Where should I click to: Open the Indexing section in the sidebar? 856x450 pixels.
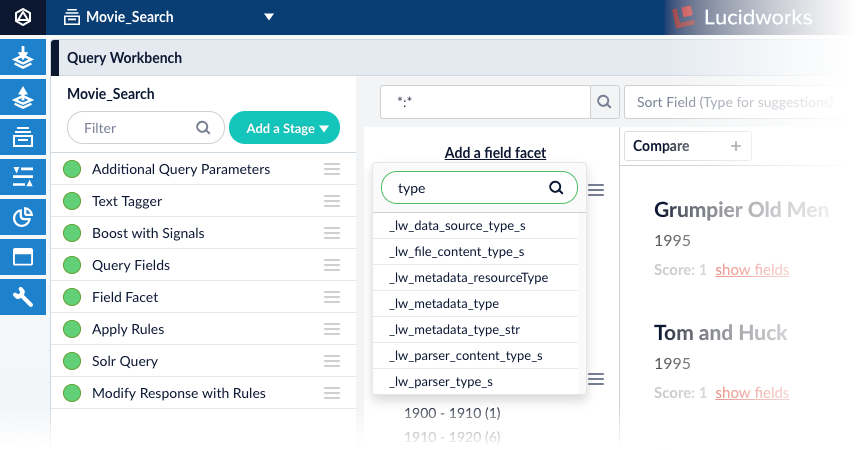click(23, 59)
